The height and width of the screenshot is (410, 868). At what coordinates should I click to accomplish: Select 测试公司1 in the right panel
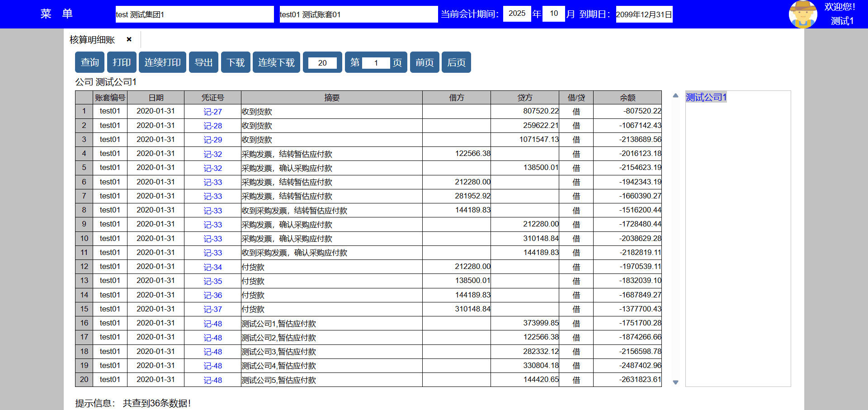[706, 97]
